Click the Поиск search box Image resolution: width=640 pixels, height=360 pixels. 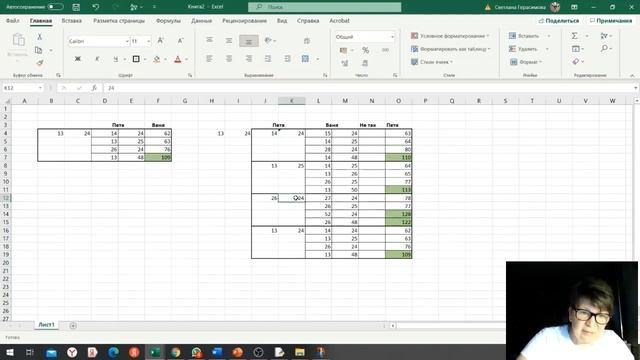pos(324,7)
